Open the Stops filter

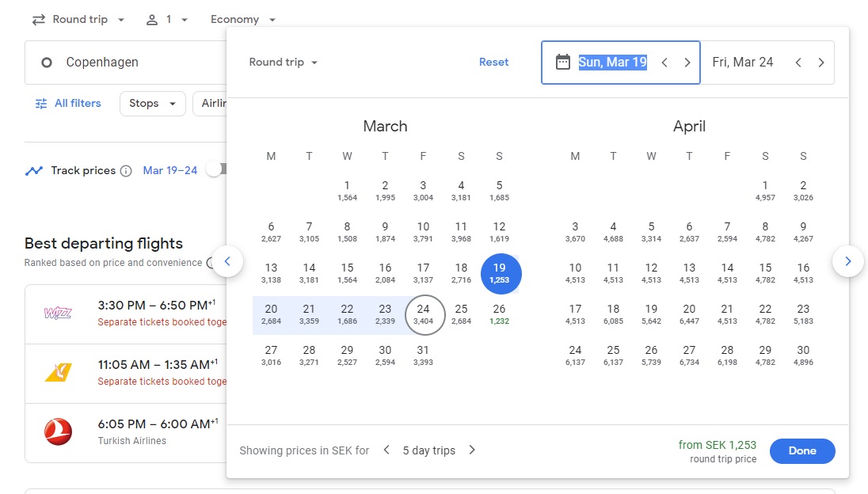point(152,104)
